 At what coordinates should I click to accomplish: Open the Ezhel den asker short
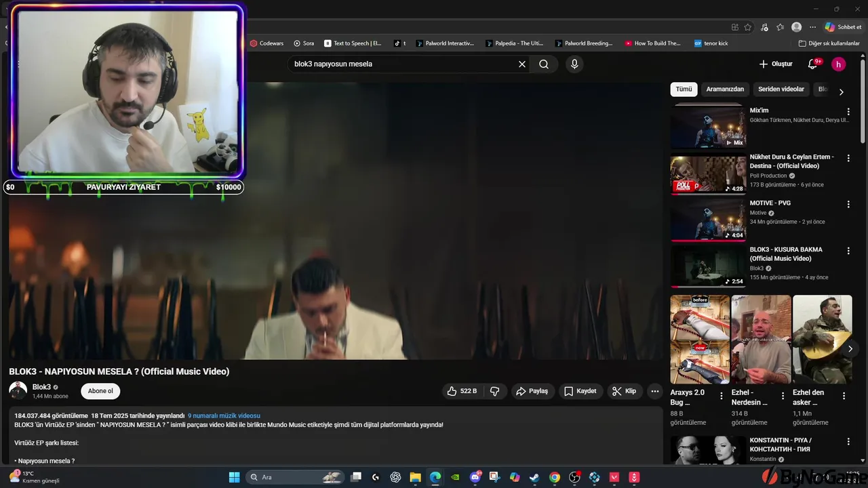[x=822, y=339]
